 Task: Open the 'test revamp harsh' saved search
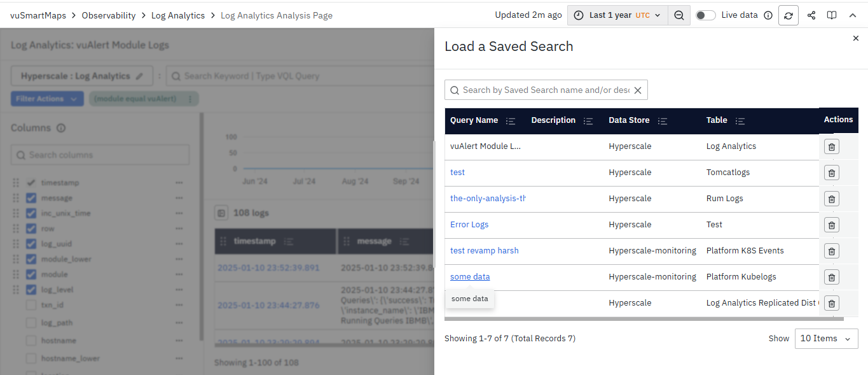click(x=484, y=251)
